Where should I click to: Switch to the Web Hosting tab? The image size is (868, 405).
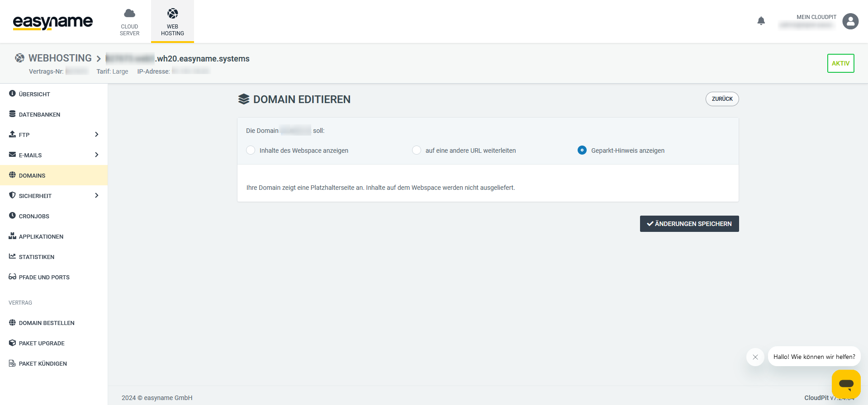pos(172,22)
